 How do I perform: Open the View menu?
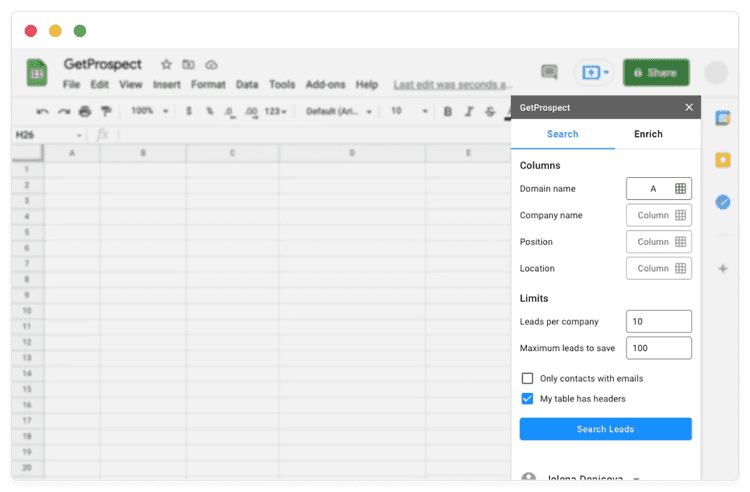click(x=131, y=85)
